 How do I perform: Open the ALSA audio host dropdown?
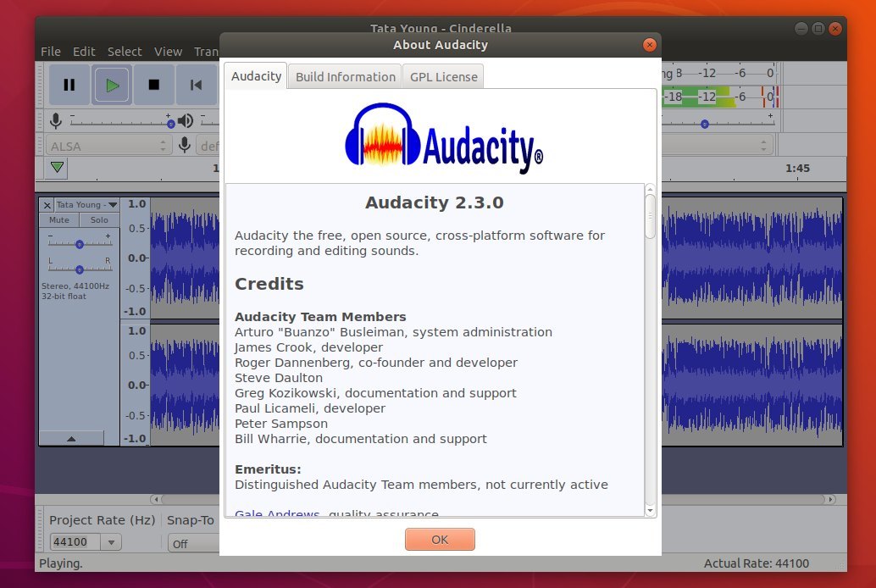click(108, 146)
